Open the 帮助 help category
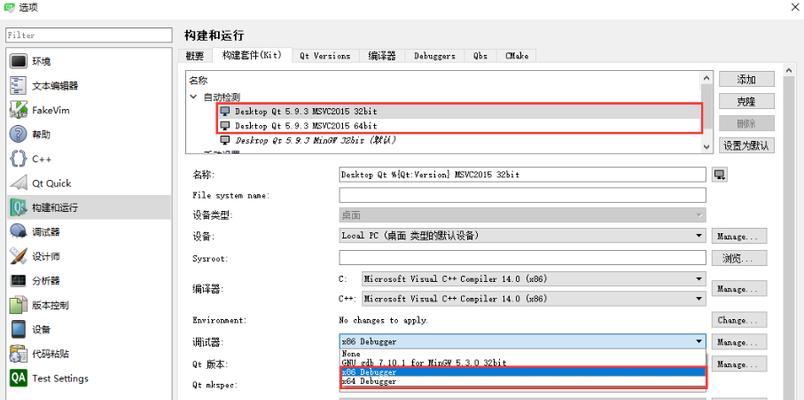This screenshot has width=804, height=400. click(x=90, y=134)
